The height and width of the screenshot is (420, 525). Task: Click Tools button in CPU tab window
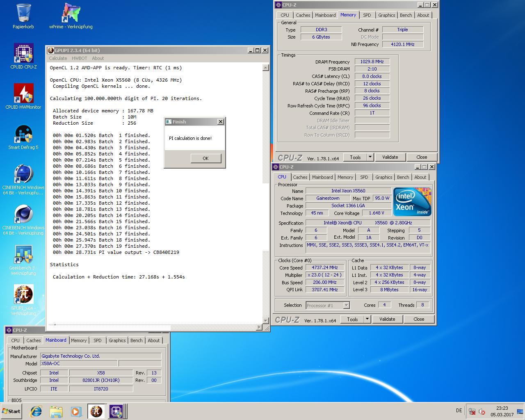click(352, 319)
